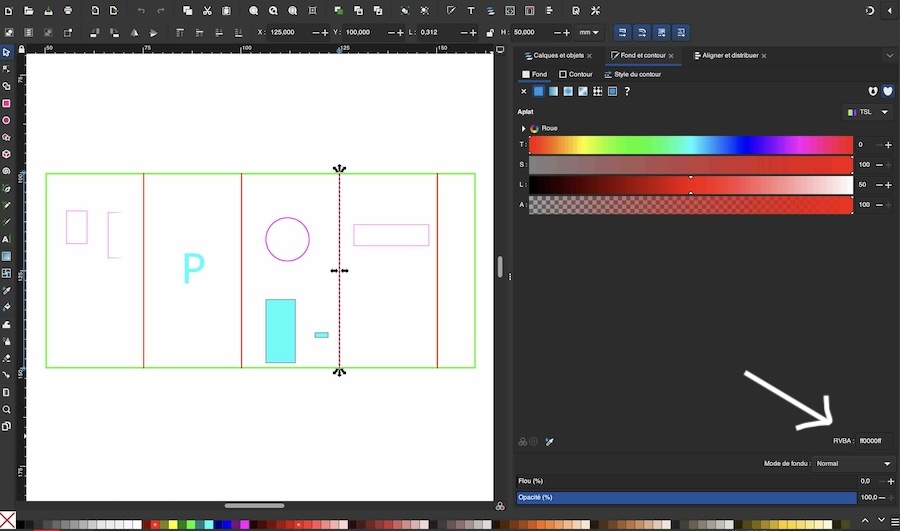Select the Star and polygon tool

tap(6, 137)
